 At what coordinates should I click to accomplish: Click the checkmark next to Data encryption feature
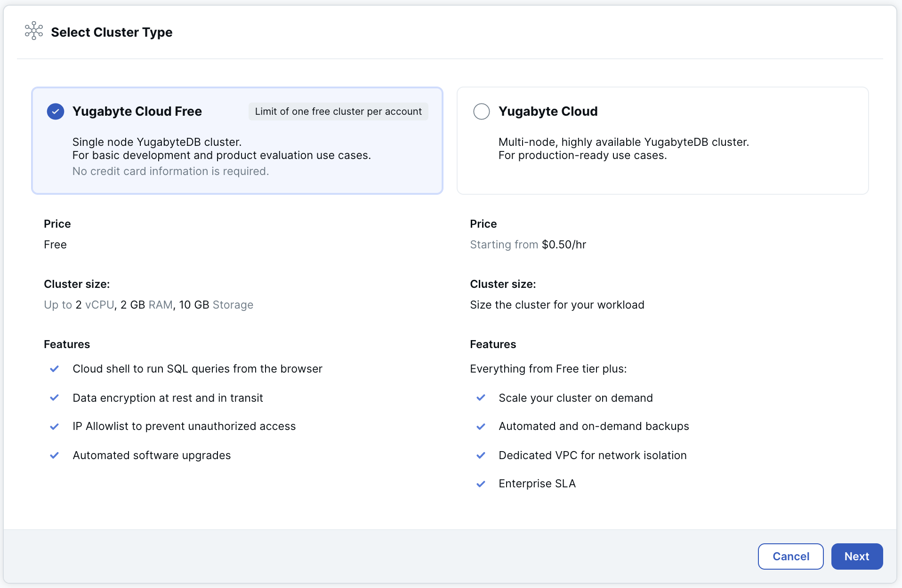[55, 398]
